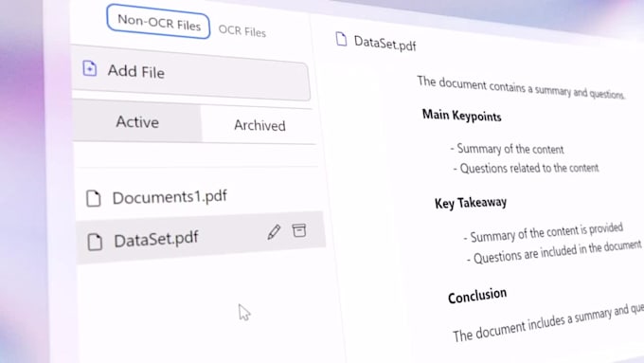Click the DataSet.pdf title in preview header
Image resolution: width=644 pixels, height=363 pixels.
(385, 44)
